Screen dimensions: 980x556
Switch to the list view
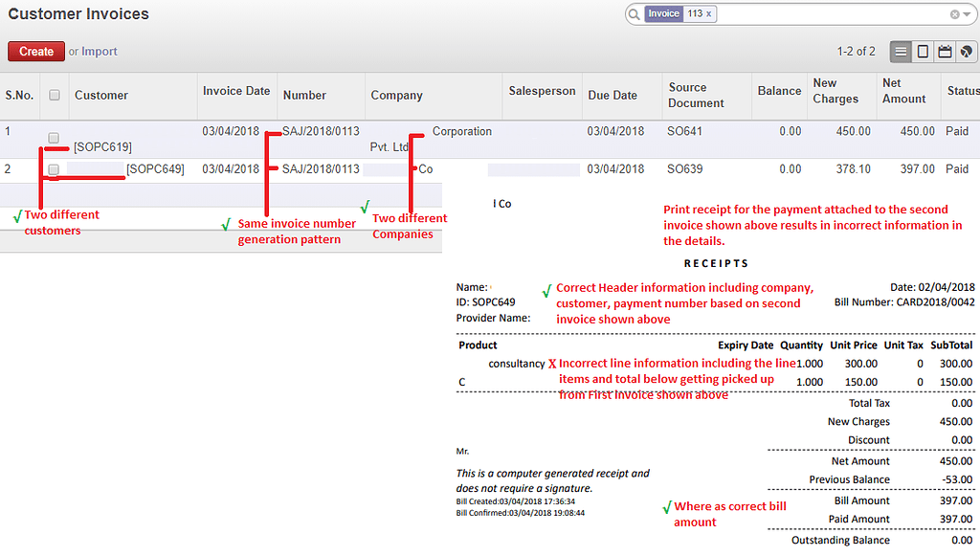point(901,52)
